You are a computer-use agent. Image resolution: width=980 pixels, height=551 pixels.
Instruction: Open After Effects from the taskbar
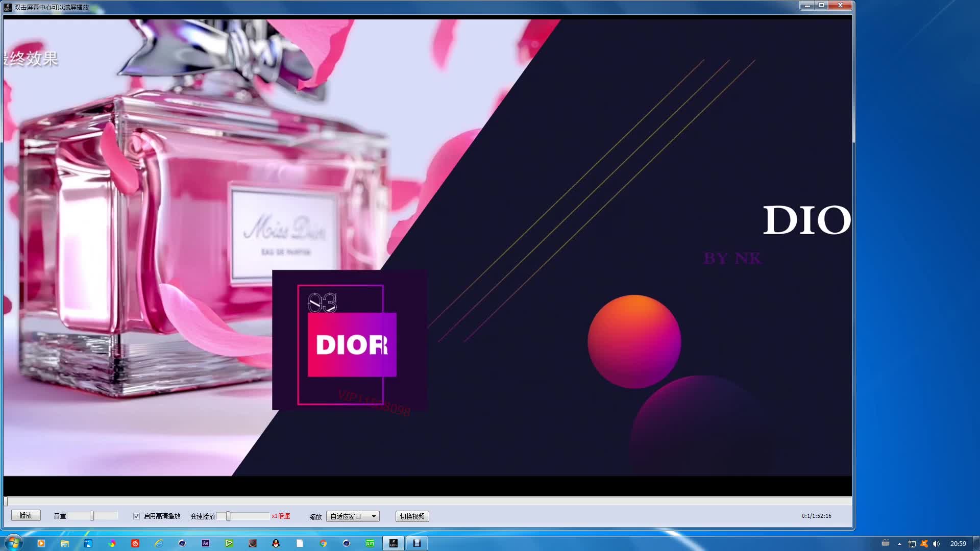[206, 543]
